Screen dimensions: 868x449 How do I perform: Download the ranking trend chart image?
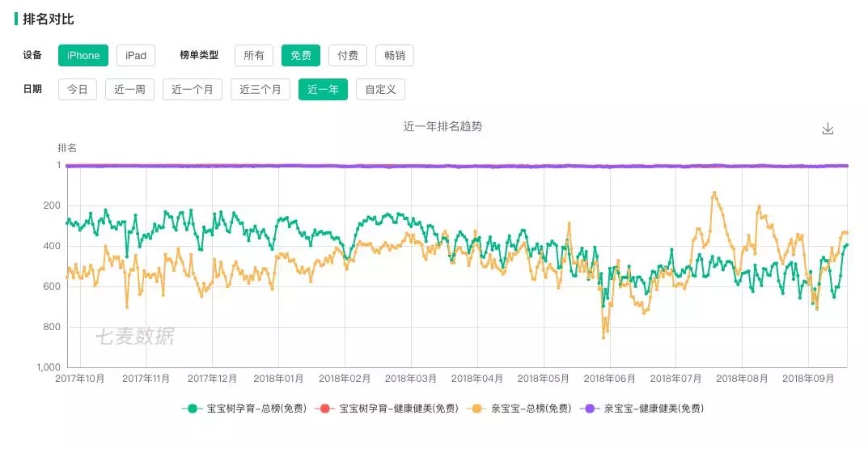(828, 129)
